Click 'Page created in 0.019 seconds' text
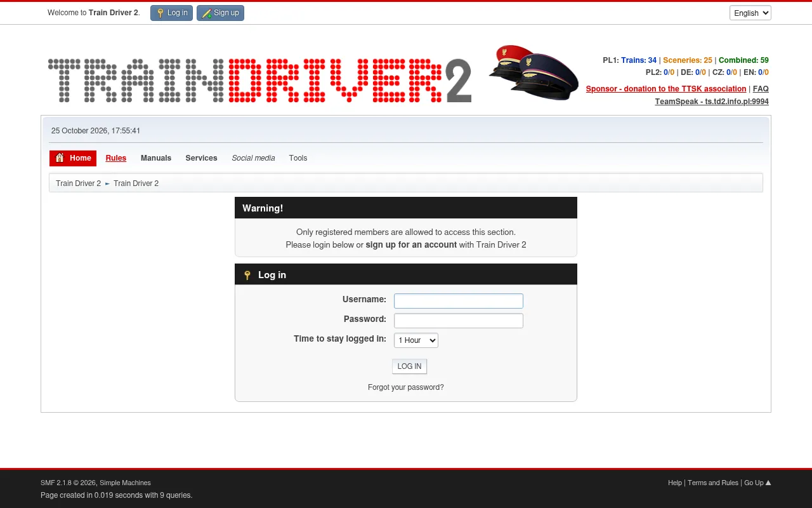Screen dimensions: 812x508 point(116,495)
